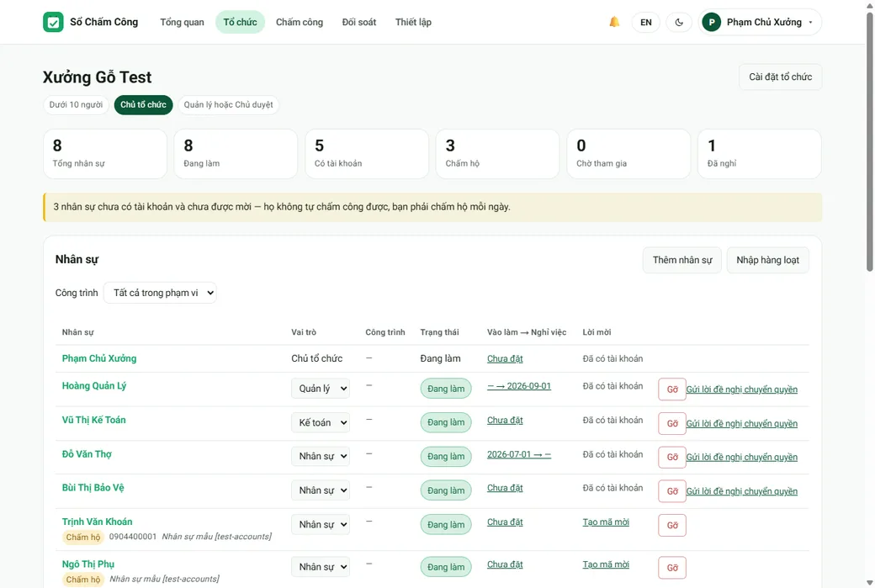Click Quản lý hoặc Chủ duyệt badge

(x=228, y=105)
